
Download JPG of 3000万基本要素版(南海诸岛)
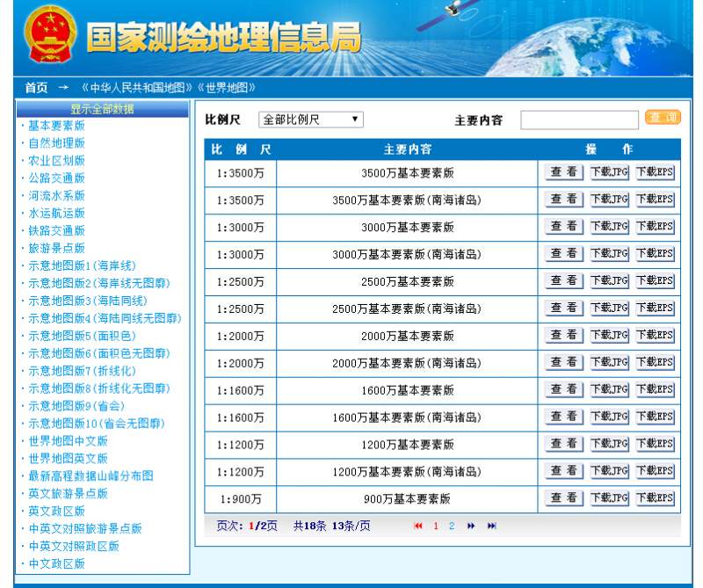609,254
